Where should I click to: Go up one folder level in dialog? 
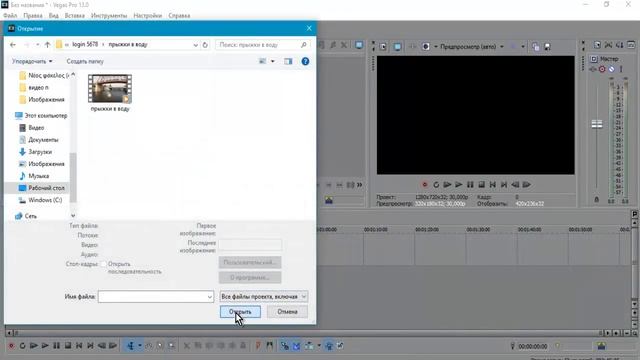coord(47,44)
